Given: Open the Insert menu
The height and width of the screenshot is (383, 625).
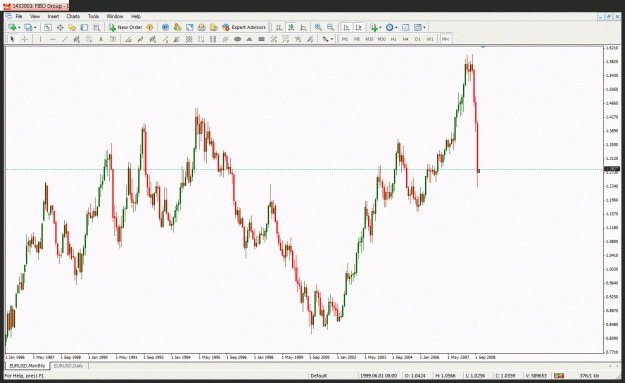Looking at the screenshot, I should pyautogui.click(x=53, y=16).
